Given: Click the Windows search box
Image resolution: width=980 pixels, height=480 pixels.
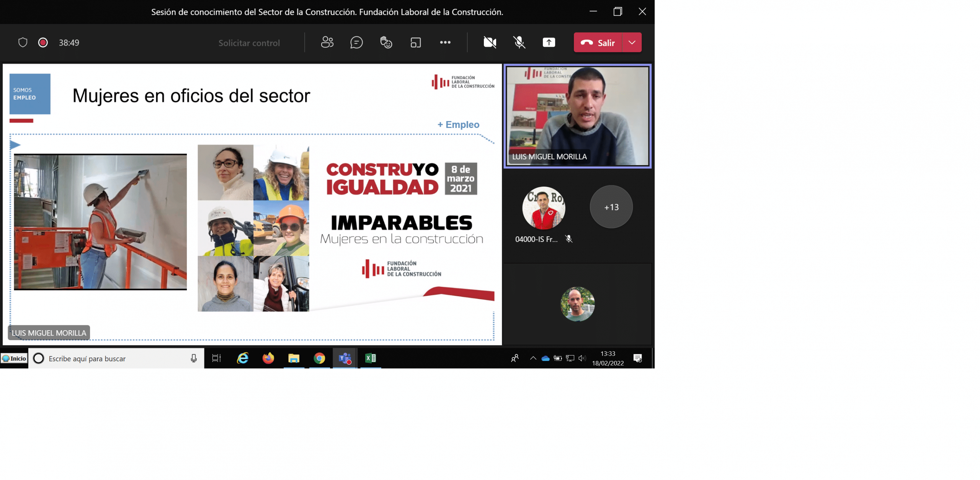Looking at the screenshot, I should tap(115, 359).
